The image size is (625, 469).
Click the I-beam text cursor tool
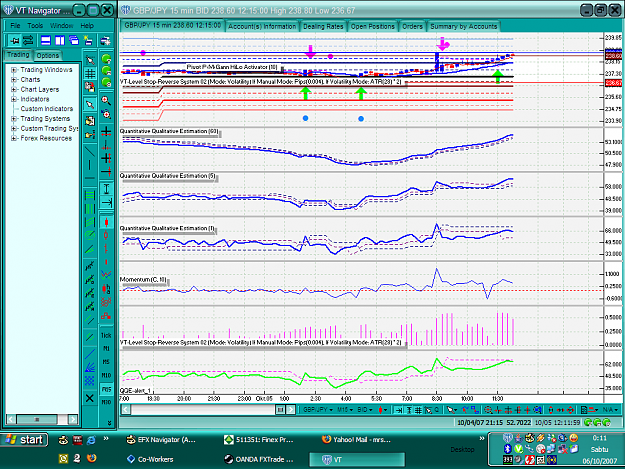point(106,188)
